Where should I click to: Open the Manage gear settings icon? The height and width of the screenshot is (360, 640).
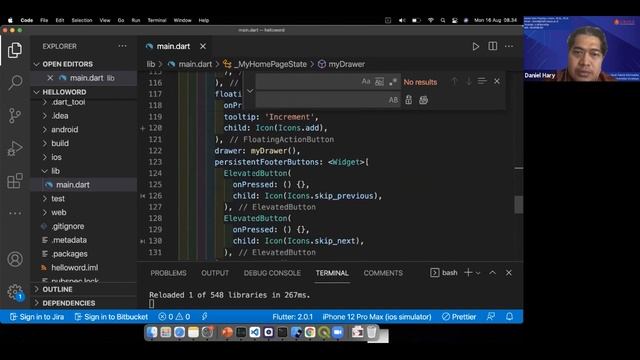pos(15,291)
